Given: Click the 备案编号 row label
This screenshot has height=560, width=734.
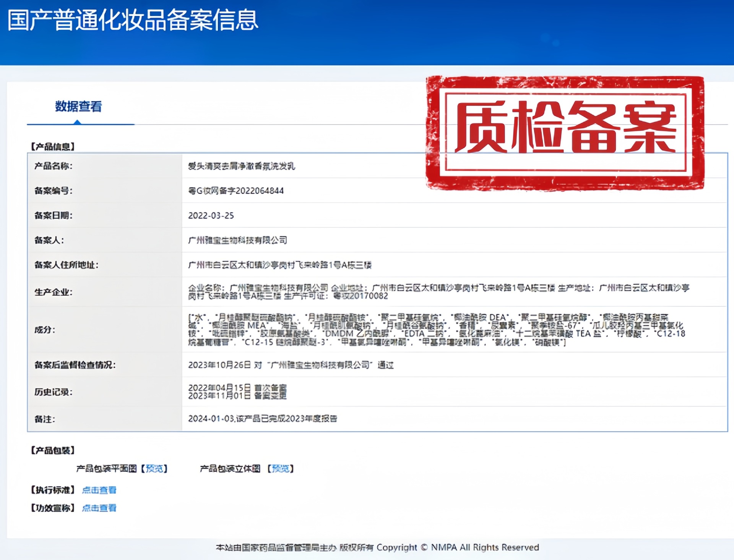Looking at the screenshot, I should click(x=53, y=191).
